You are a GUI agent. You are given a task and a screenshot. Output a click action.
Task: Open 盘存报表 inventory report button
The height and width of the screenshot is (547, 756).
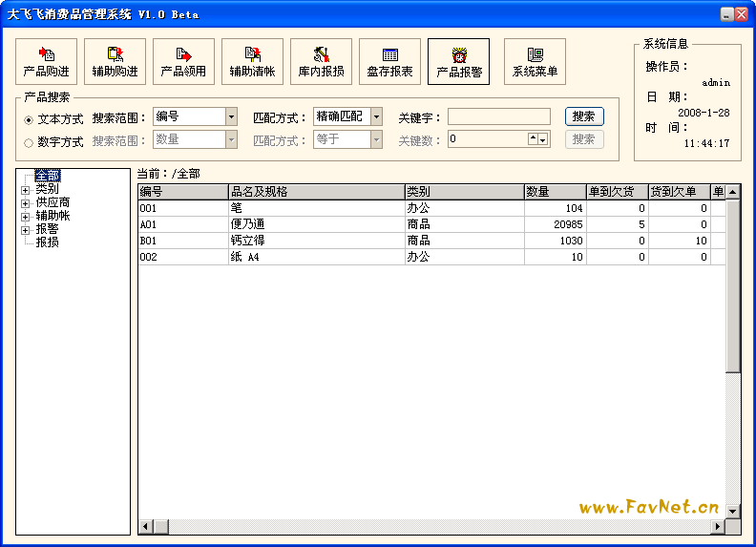click(389, 62)
